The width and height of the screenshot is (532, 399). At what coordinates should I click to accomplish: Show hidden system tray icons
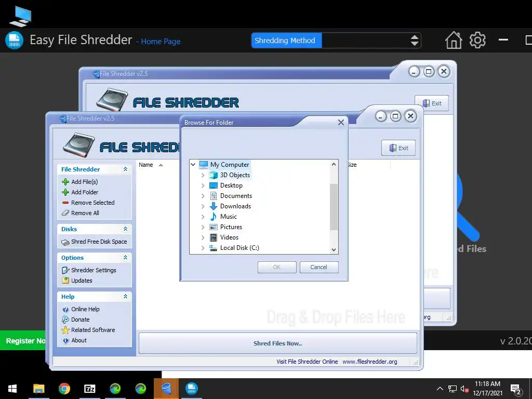(440, 389)
